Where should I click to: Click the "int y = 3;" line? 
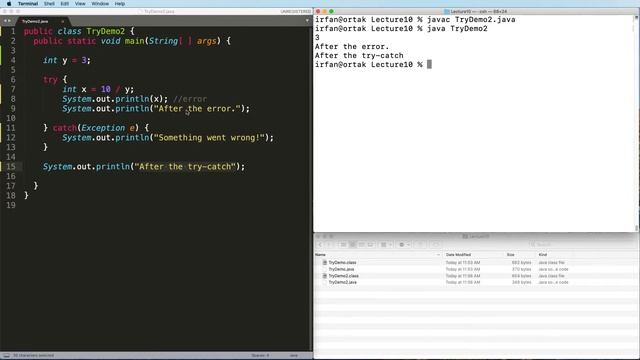[x=67, y=60]
